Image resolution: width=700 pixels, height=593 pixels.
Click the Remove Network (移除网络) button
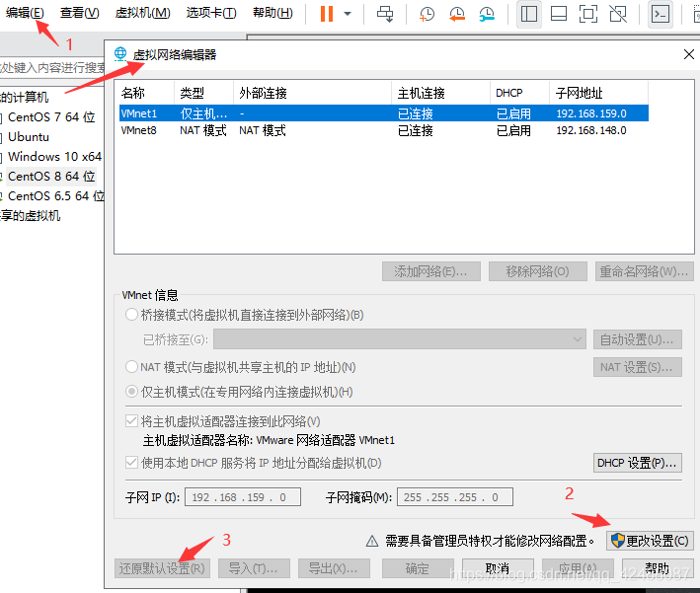(x=537, y=271)
